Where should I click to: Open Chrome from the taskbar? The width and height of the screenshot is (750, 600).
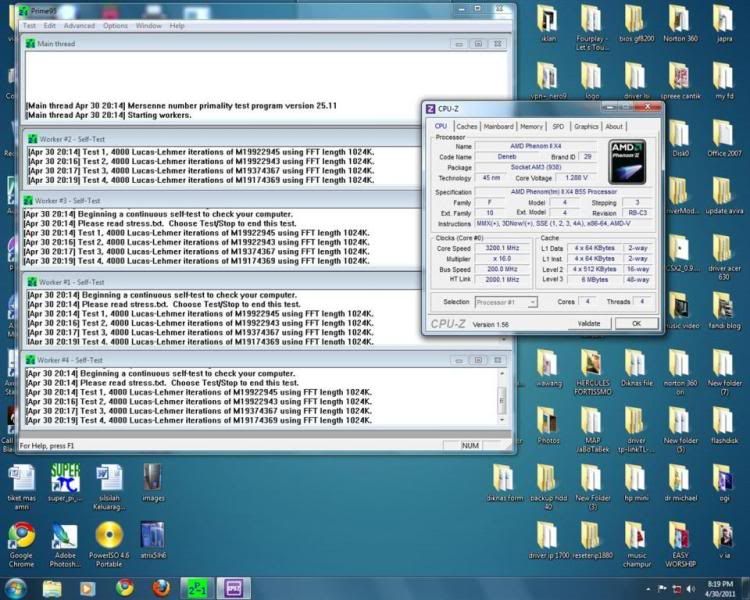click(125, 588)
